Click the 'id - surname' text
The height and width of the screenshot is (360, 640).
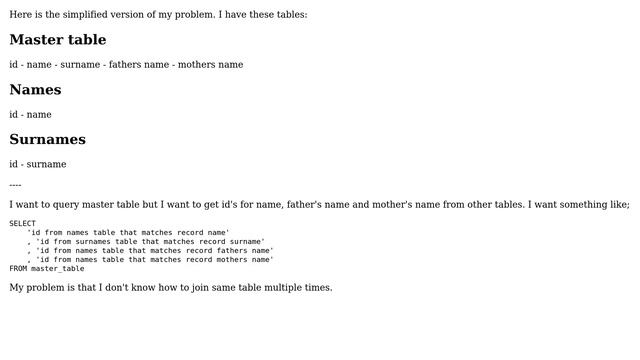[38, 164]
